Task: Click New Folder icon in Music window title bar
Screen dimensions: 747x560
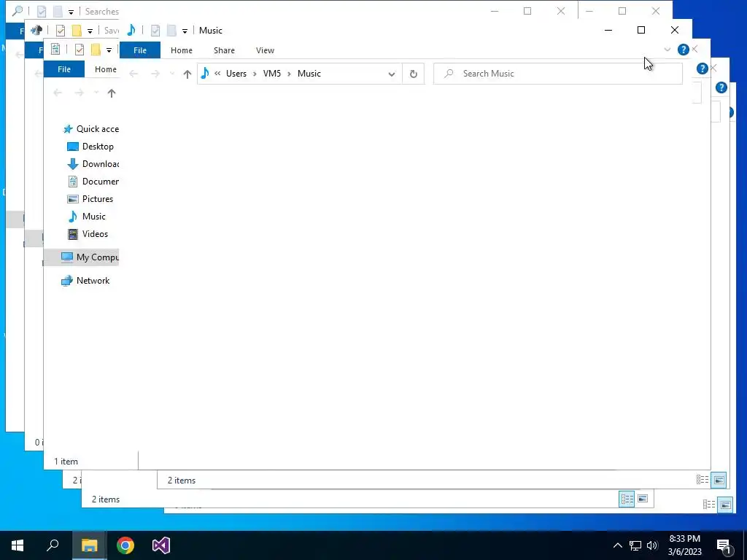Action: (x=171, y=31)
